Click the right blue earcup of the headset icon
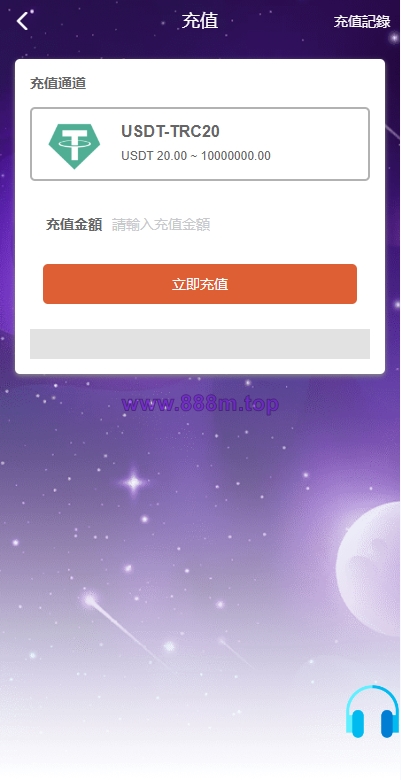This screenshot has width=401, height=780. (x=389, y=723)
